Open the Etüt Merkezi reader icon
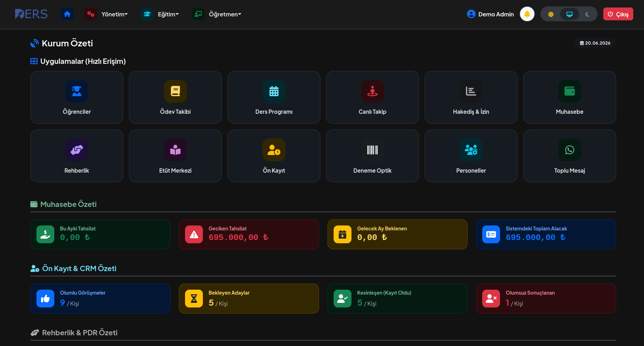This screenshot has width=644, height=346. (175, 150)
